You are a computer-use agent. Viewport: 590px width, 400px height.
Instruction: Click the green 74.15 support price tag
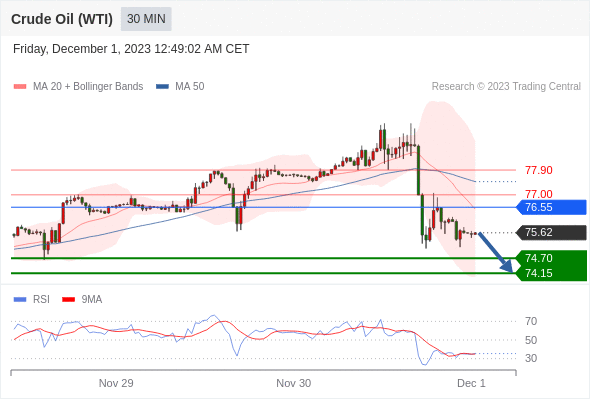pyautogui.click(x=552, y=273)
